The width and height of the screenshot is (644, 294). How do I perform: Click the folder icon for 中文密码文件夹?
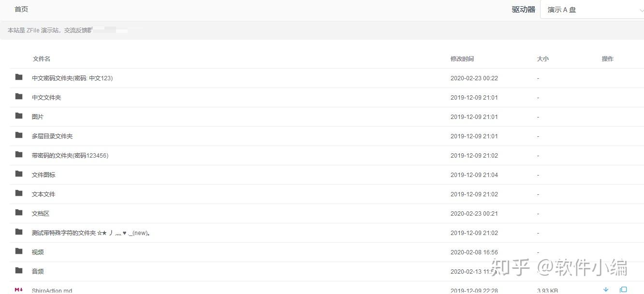(x=19, y=77)
